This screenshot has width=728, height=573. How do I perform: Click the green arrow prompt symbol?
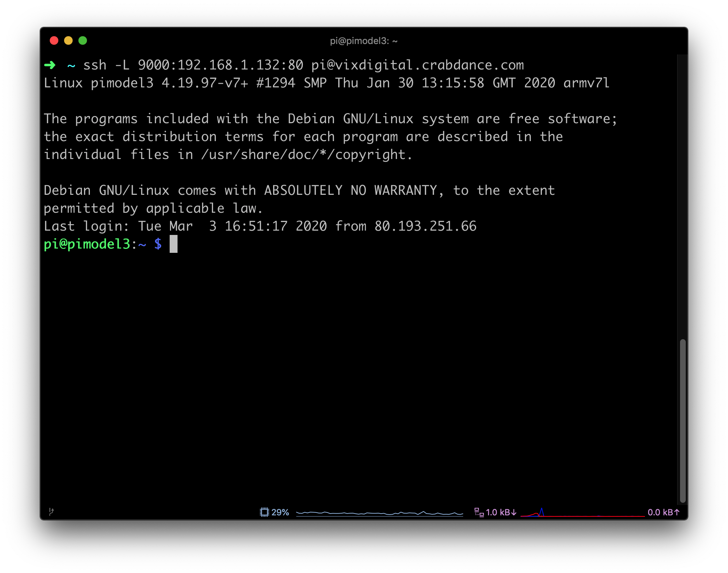(50, 65)
